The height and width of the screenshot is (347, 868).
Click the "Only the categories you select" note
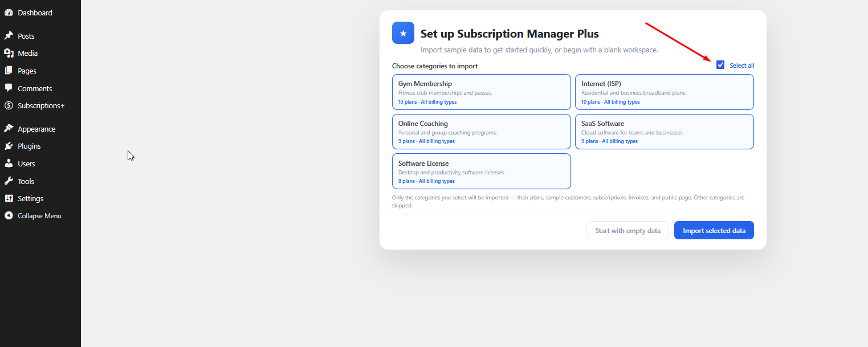point(568,202)
